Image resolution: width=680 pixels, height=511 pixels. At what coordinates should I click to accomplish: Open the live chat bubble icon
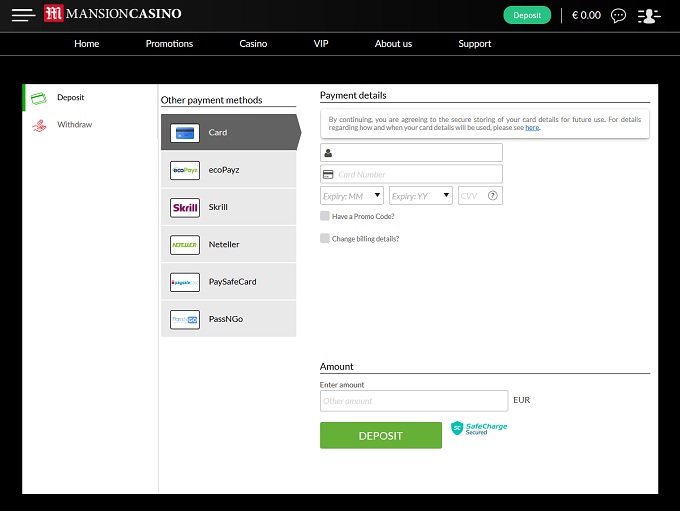618,15
